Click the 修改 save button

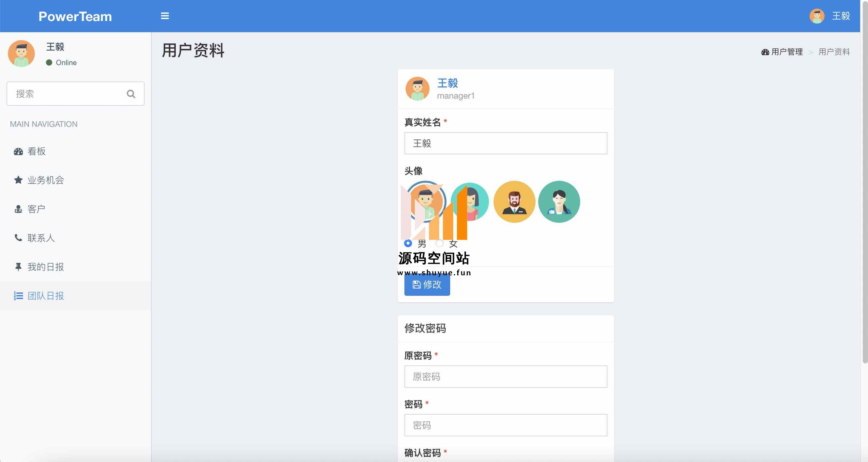pyautogui.click(x=427, y=285)
